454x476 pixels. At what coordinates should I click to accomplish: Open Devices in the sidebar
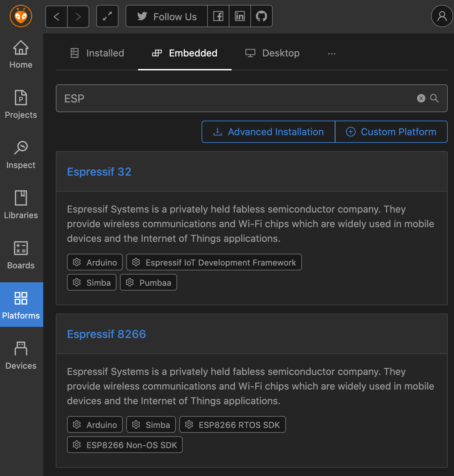pyautogui.click(x=21, y=355)
